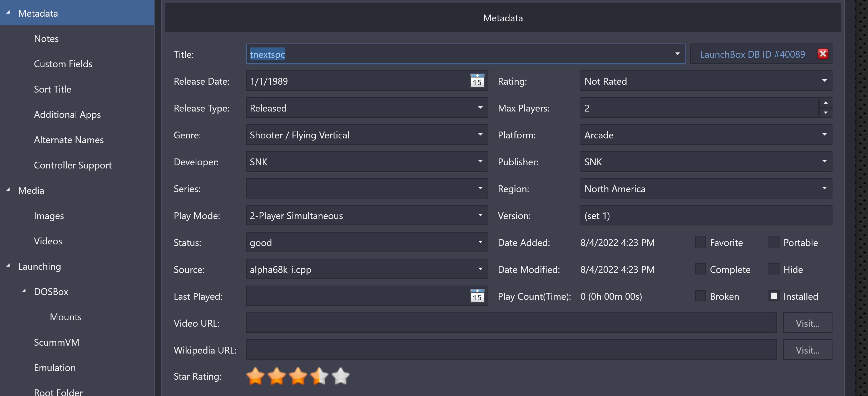Enable the Broken checkbox

(700, 296)
